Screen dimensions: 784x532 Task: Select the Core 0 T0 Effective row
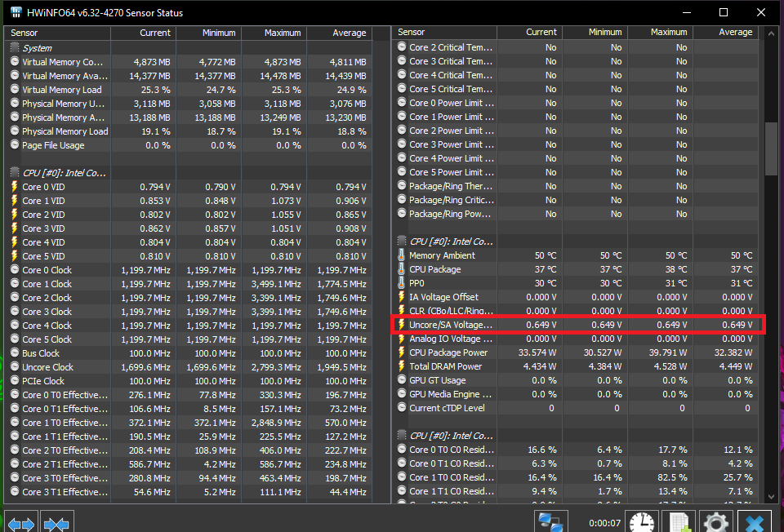[189, 395]
